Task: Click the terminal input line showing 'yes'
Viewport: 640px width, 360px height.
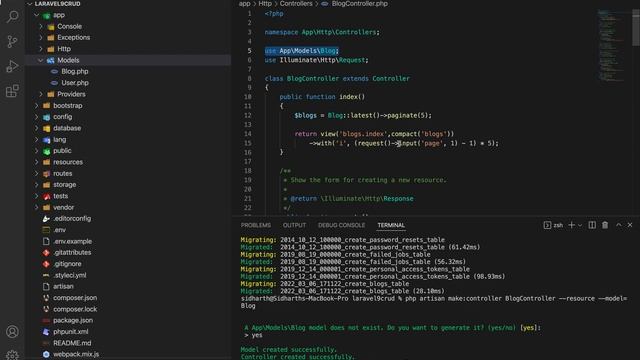Action: point(253,335)
